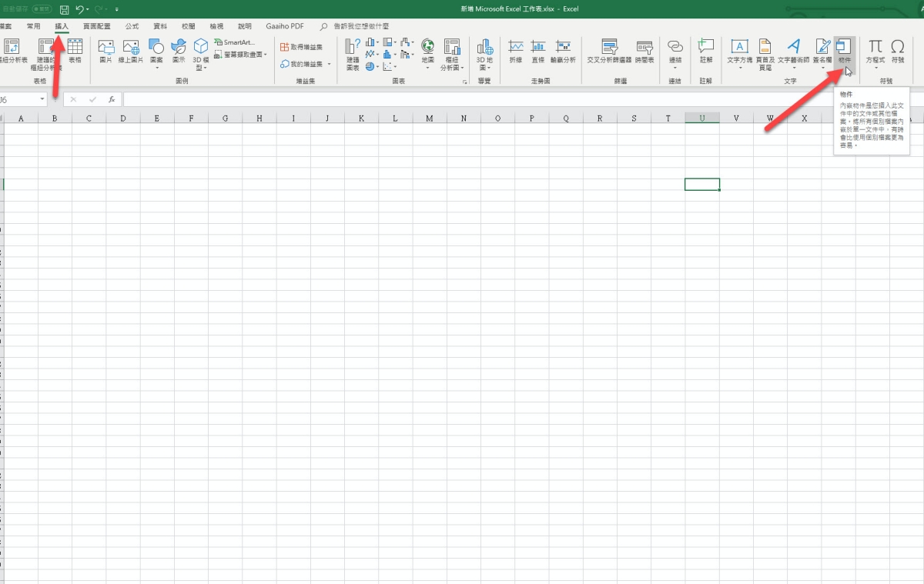Click the 時間表 timeline icon
This screenshot has width=924, height=584.
[644, 49]
